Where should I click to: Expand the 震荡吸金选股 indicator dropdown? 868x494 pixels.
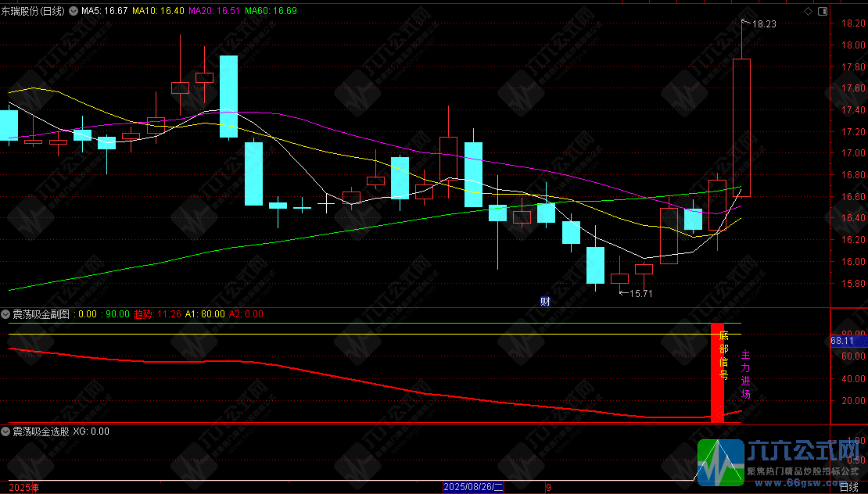tap(5, 431)
